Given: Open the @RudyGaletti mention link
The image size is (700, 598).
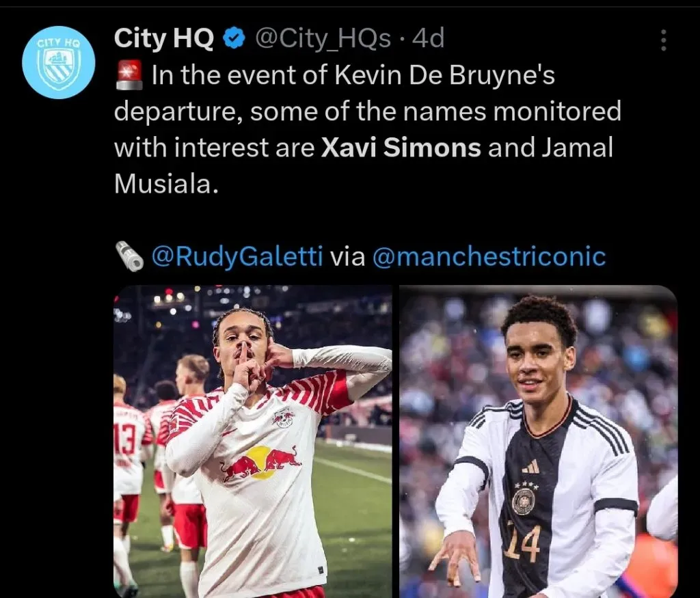Looking at the screenshot, I should pyautogui.click(x=237, y=256).
